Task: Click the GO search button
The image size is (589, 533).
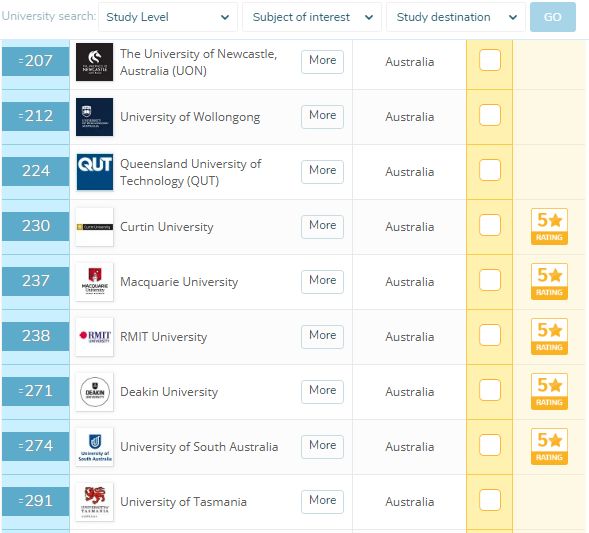Action: [x=553, y=17]
